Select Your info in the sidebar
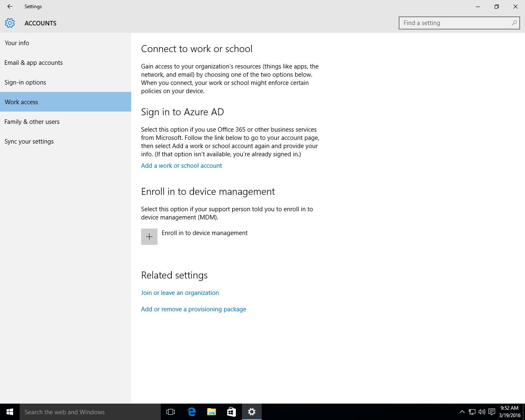The width and height of the screenshot is (525, 420). [66, 43]
